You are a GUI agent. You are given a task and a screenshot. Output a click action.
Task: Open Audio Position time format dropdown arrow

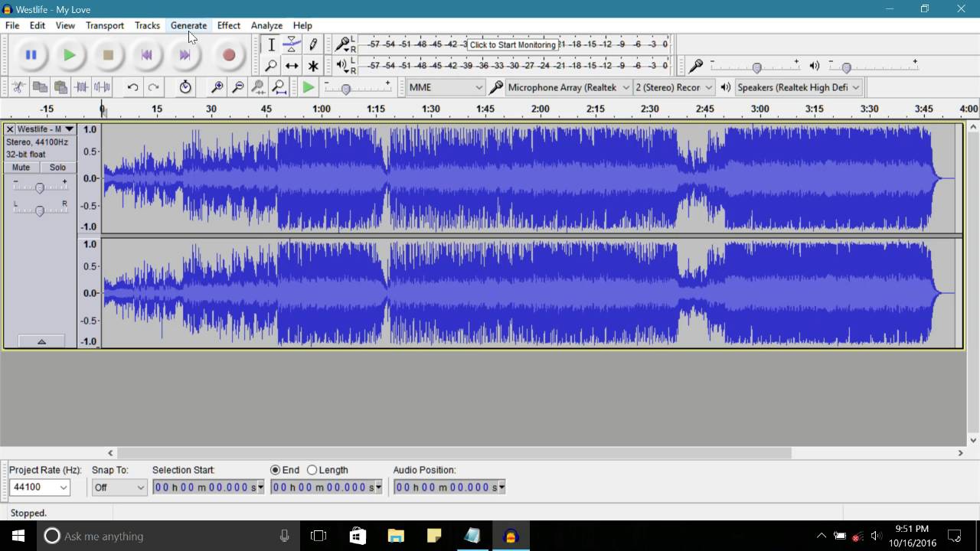pos(501,487)
